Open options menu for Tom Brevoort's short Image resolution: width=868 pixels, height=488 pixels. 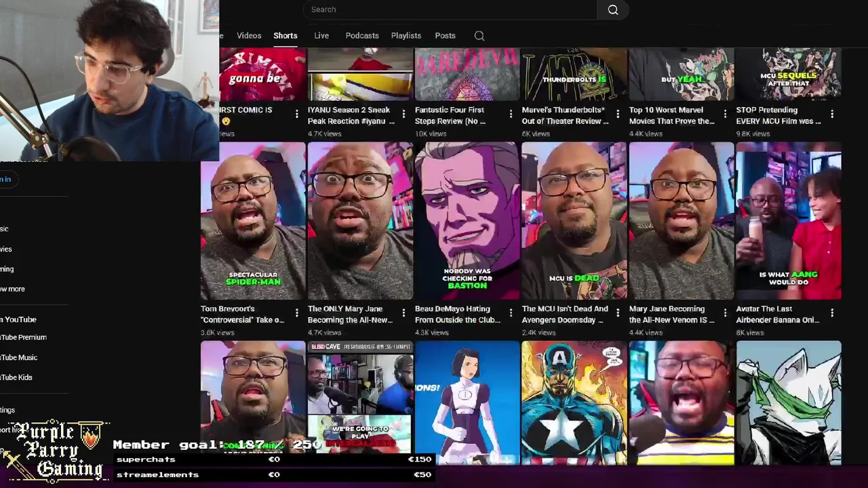click(296, 313)
